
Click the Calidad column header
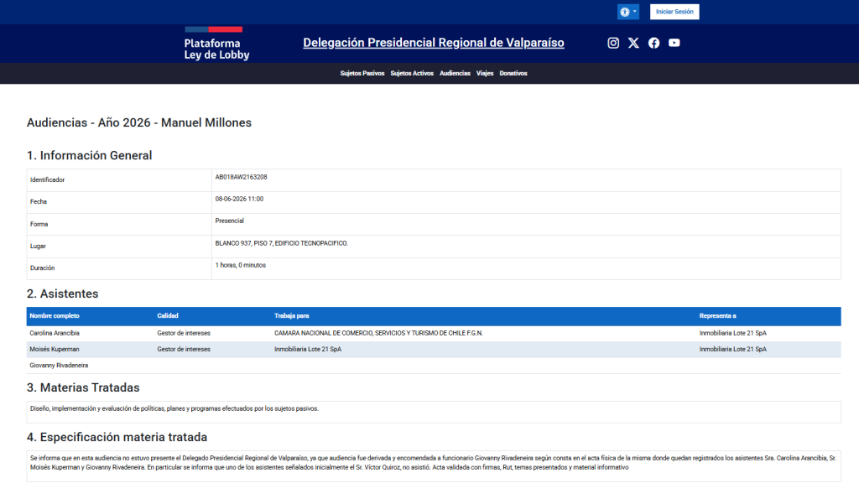coord(168,316)
